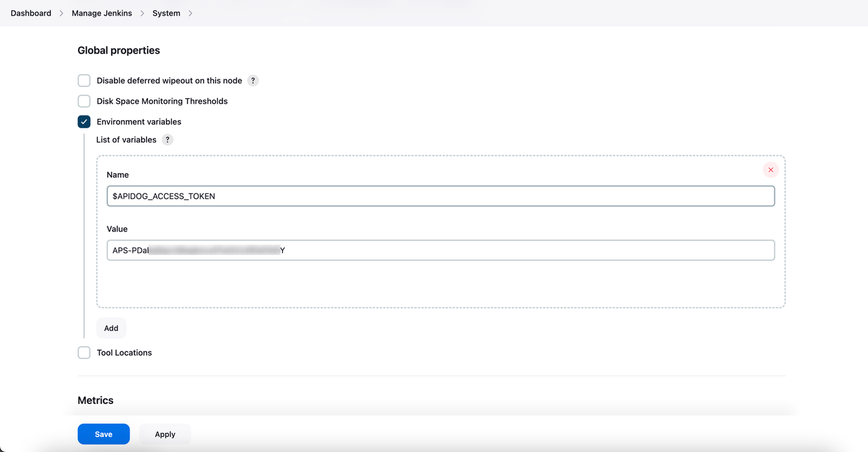
Task: Enable the Tool Locations checkbox
Action: tap(84, 353)
